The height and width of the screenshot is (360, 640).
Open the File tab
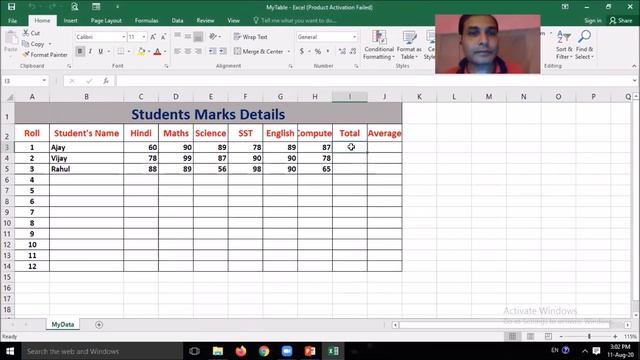coord(12,20)
